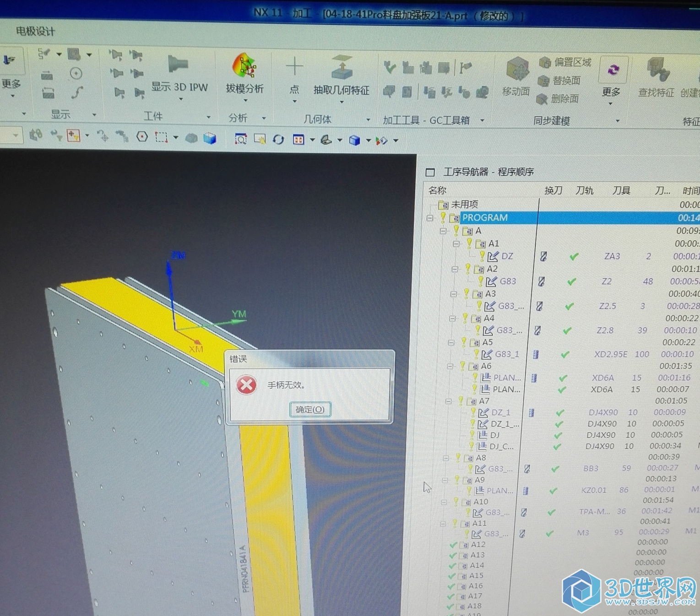Click the four-pane view layout icon
The image size is (700, 616).
pos(298,140)
